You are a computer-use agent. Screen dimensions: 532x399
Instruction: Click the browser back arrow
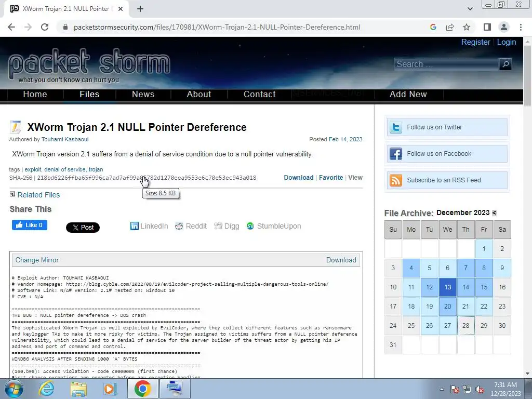pos(11,27)
